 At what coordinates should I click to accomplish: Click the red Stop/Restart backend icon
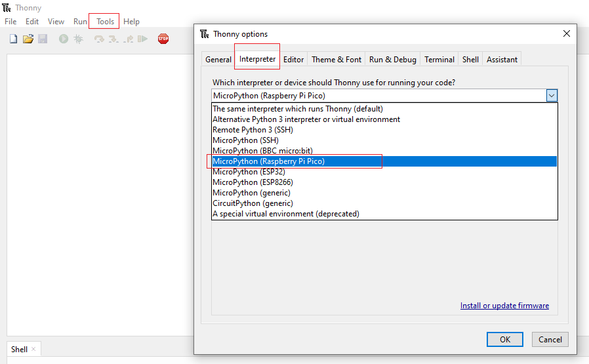click(x=163, y=39)
